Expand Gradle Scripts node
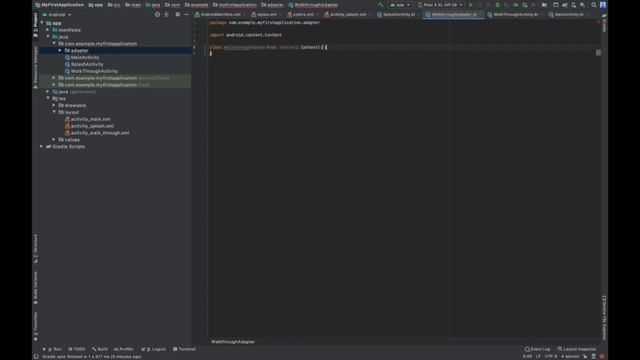This screenshot has height=360, width=640. (x=42, y=147)
